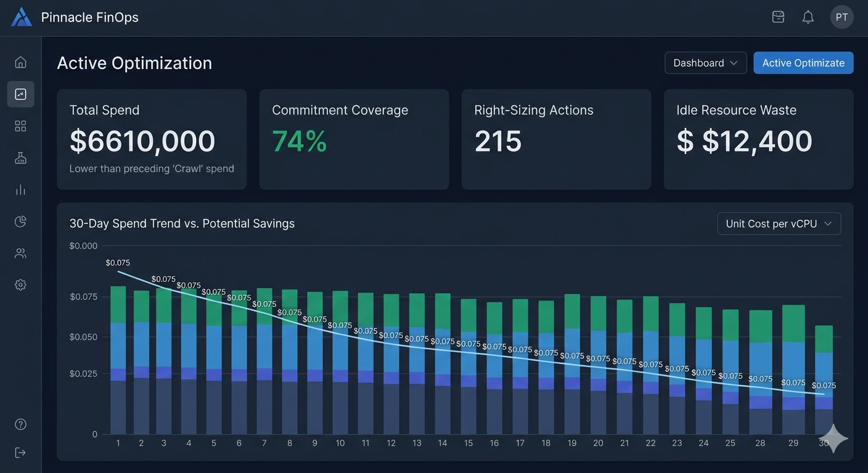Screen dimensions: 868x473
Task: Click the 215 right-sizing actions value
Action: [x=498, y=141]
